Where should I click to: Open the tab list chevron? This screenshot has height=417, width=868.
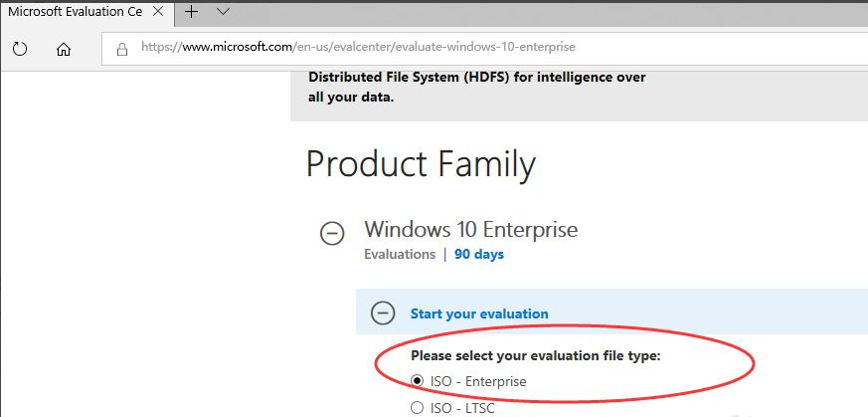click(x=223, y=11)
